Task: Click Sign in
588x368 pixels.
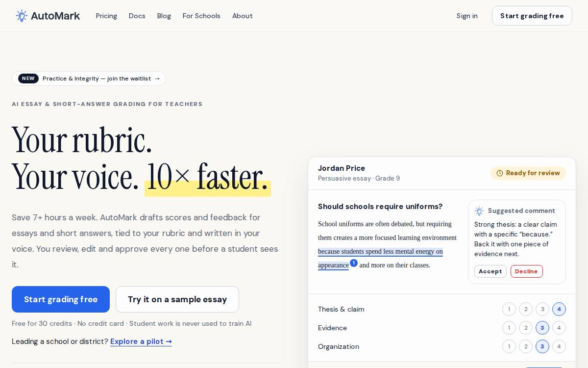Action: pyautogui.click(x=467, y=16)
